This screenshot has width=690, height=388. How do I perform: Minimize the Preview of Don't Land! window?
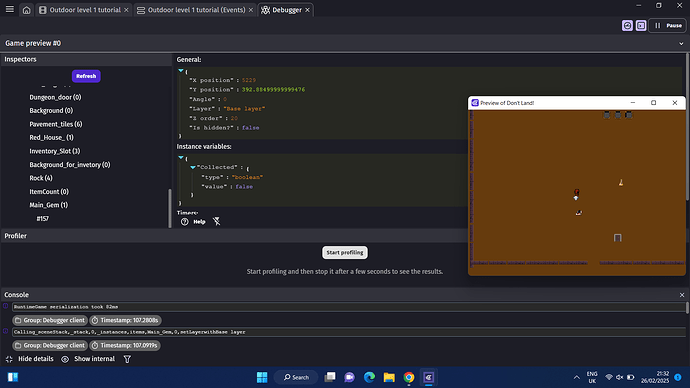tap(633, 103)
